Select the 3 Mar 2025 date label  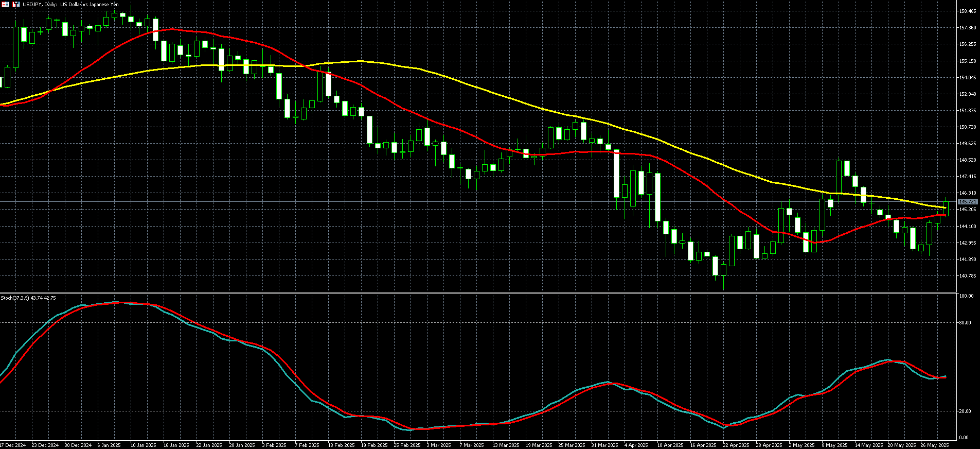point(438,445)
